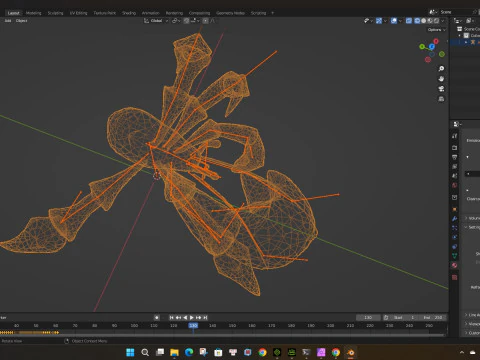Open the Particles properties tab
Image resolution: width=480 pixels, height=360 pixels.
point(455,228)
